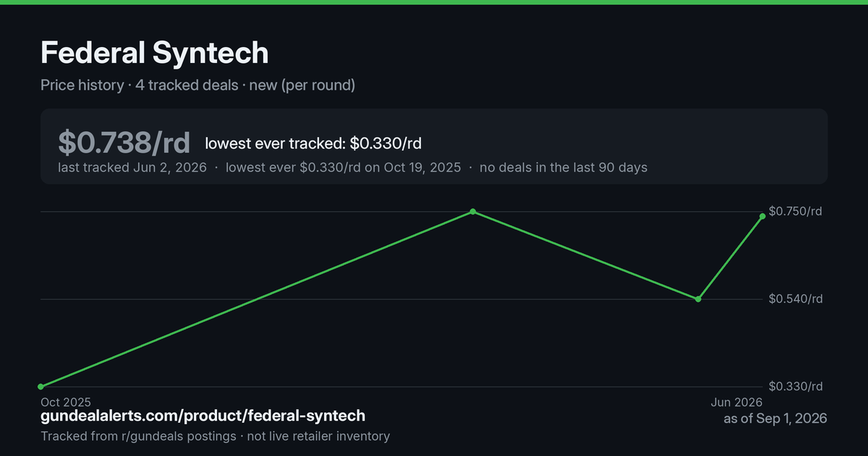868x456 pixels.
Task: Click Tracked from r/gundeals postings note
Action: click(215, 436)
